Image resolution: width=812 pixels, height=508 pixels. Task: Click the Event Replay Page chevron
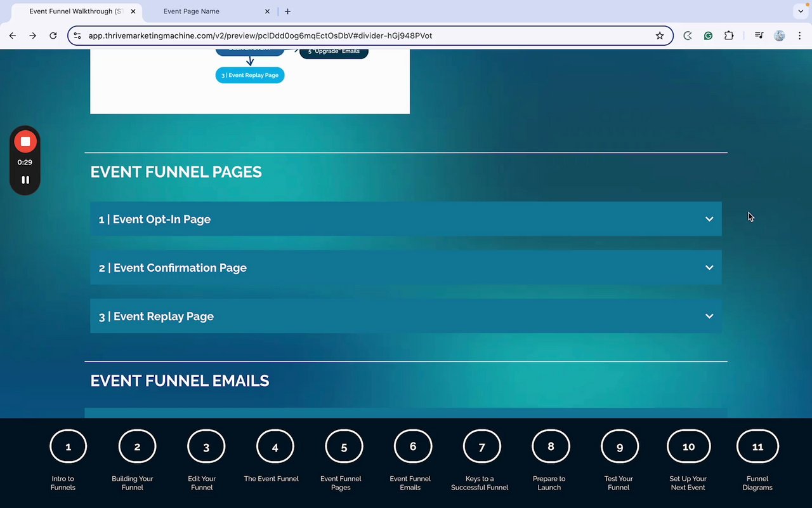[x=709, y=316]
